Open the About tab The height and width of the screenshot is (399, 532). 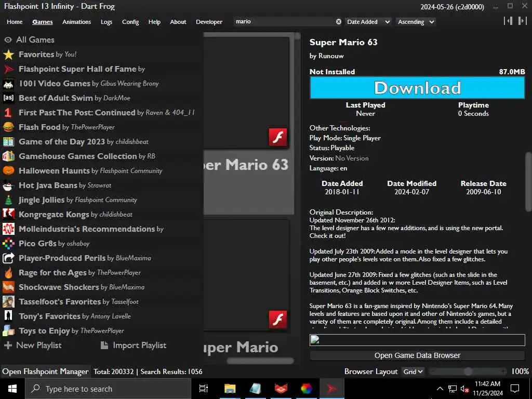pyautogui.click(x=178, y=22)
